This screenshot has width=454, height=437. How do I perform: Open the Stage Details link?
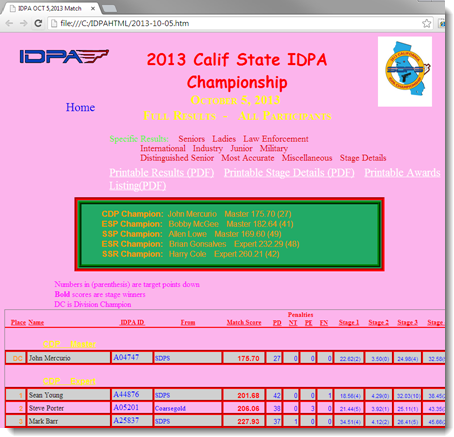363,158
